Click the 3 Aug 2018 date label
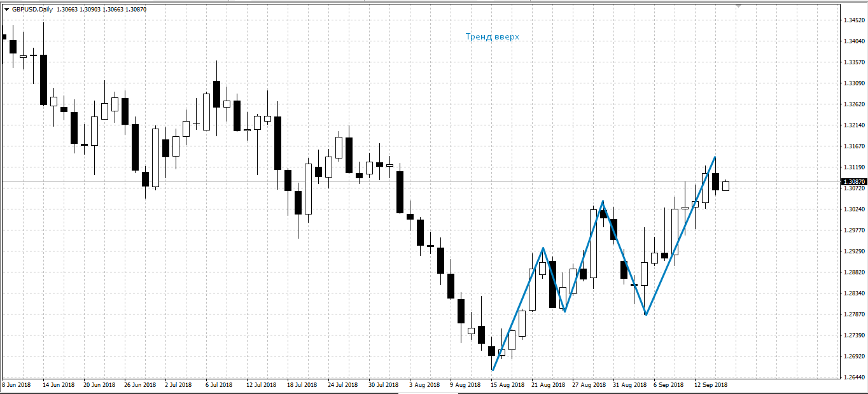Viewport: 868px width, 394px height. pyautogui.click(x=424, y=385)
